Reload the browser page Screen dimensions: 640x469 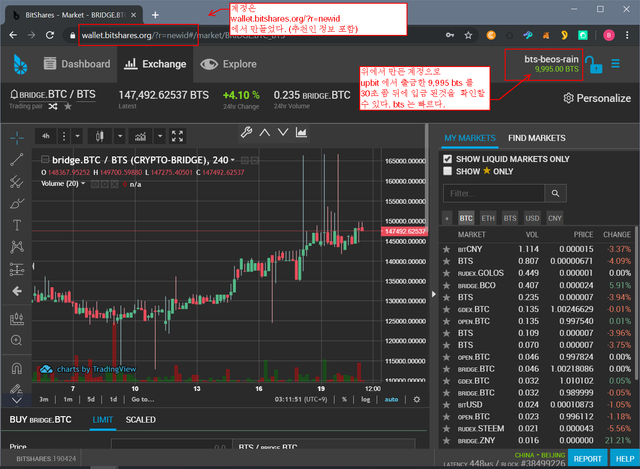point(50,35)
